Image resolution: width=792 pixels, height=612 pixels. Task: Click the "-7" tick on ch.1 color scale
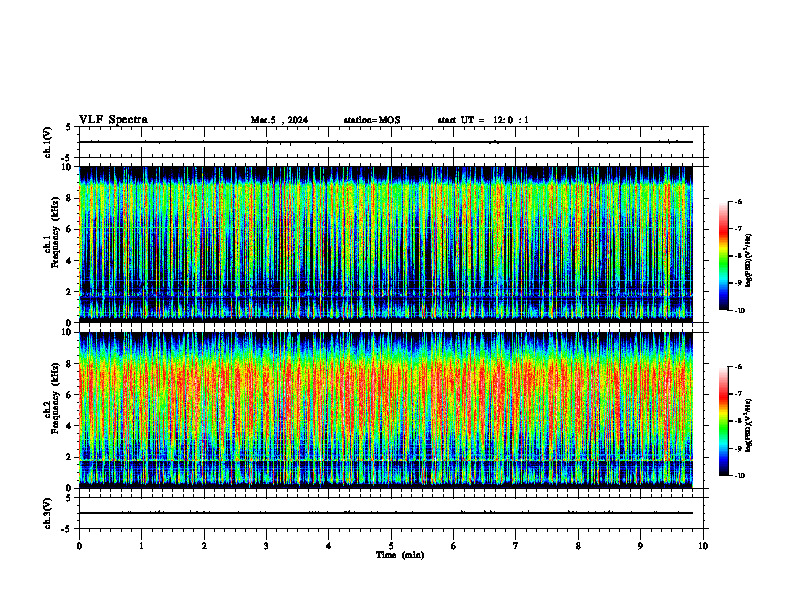tap(738, 229)
